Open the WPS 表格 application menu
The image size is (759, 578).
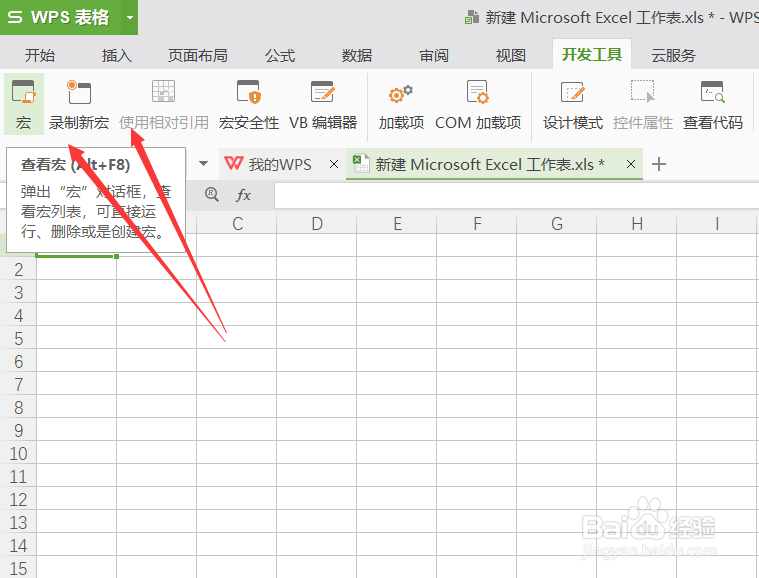[x=60, y=17]
